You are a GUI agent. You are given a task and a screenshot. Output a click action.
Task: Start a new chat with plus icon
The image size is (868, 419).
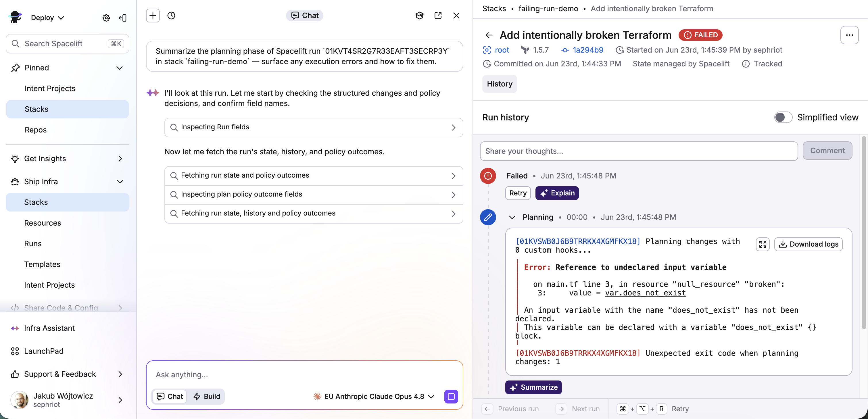pyautogui.click(x=153, y=16)
